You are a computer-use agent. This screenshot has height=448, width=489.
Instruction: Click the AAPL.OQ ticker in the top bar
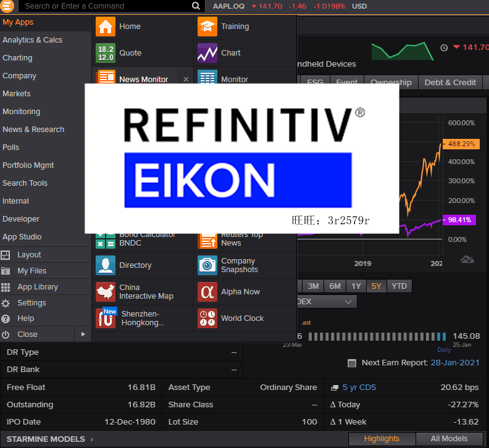[228, 6]
